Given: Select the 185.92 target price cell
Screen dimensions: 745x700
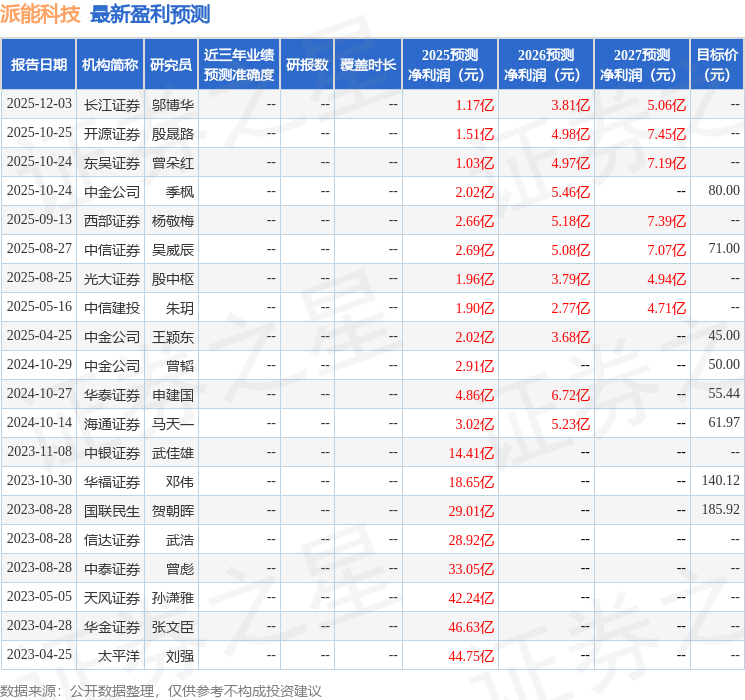Looking at the screenshot, I should pos(720,510).
